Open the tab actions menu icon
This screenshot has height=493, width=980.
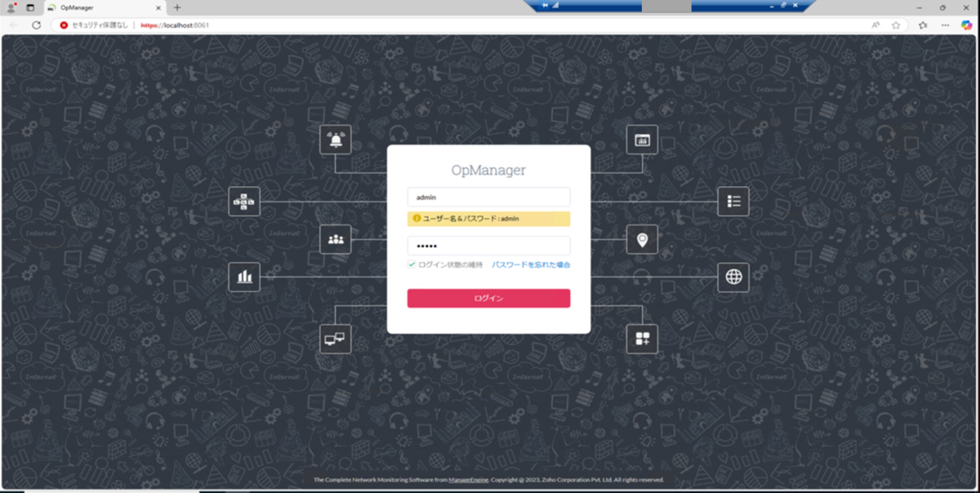[x=30, y=7]
